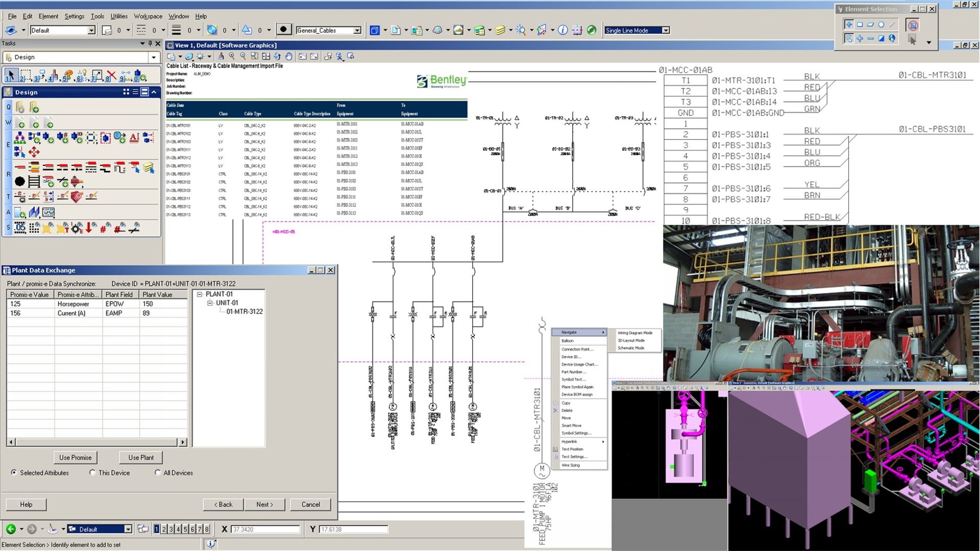The image size is (980, 551).
Task: Open the View Attributes icon in View 1 toolbar
Action: tap(172, 57)
